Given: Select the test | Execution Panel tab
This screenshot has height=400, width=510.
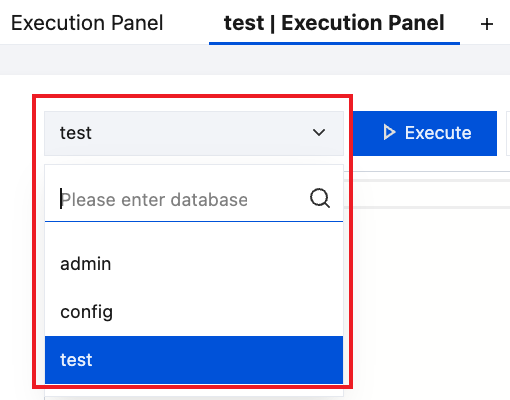Looking at the screenshot, I should click(x=334, y=23).
